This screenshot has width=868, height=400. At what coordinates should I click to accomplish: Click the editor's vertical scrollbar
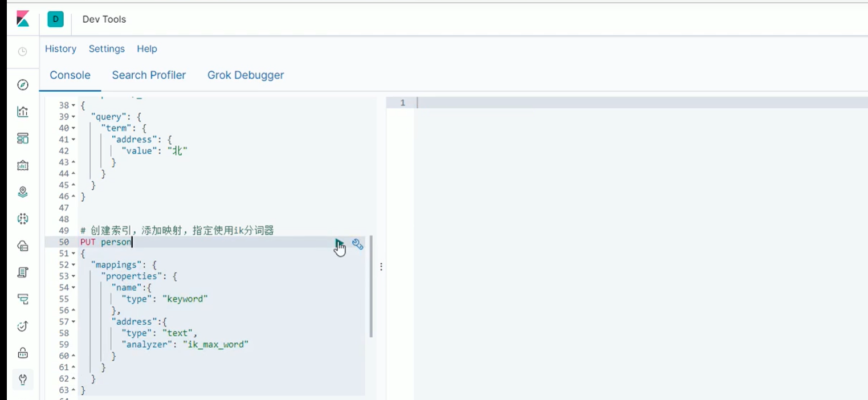tap(371, 286)
